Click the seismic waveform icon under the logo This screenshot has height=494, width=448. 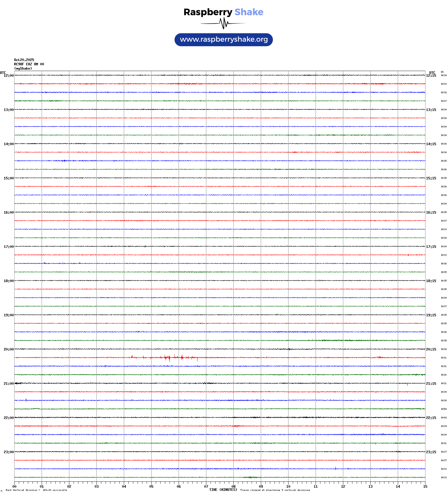tap(223, 23)
